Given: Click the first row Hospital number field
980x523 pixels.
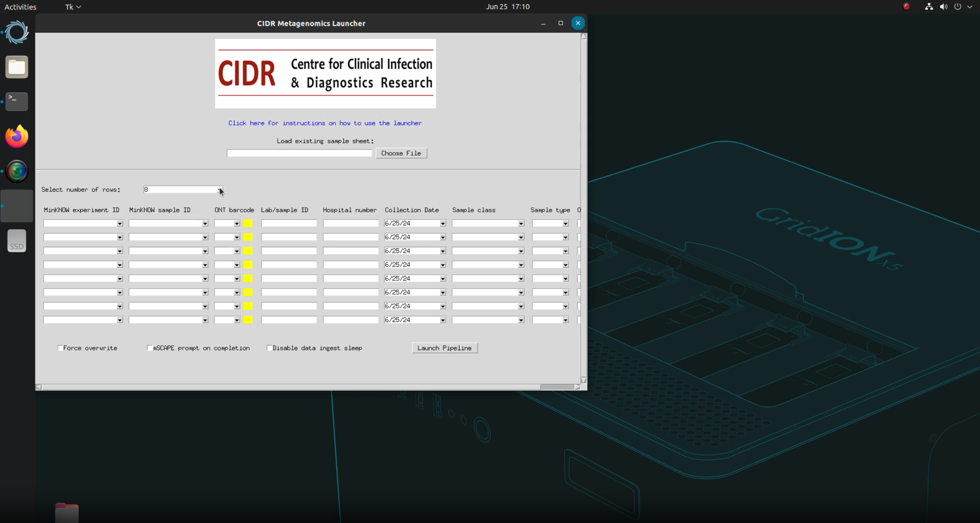Looking at the screenshot, I should (x=351, y=223).
